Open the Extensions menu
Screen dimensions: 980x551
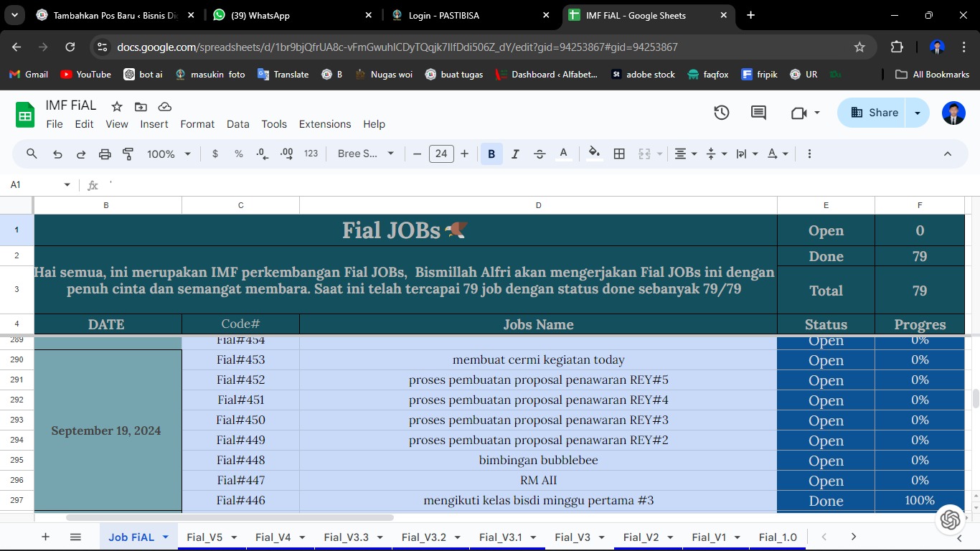[x=325, y=124]
